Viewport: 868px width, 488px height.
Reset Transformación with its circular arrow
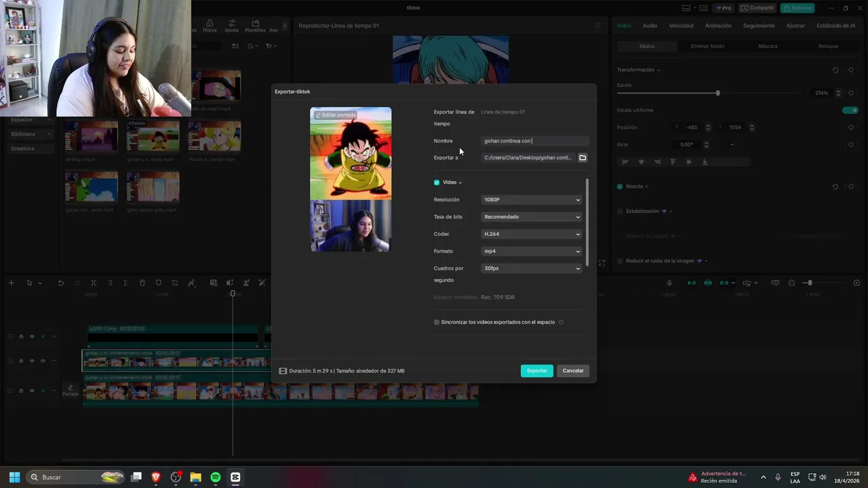click(x=835, y=70)
